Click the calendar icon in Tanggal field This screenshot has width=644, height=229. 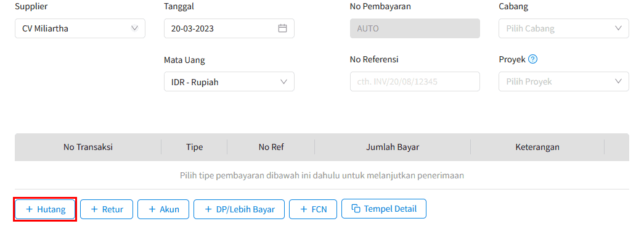coord(282,28)
